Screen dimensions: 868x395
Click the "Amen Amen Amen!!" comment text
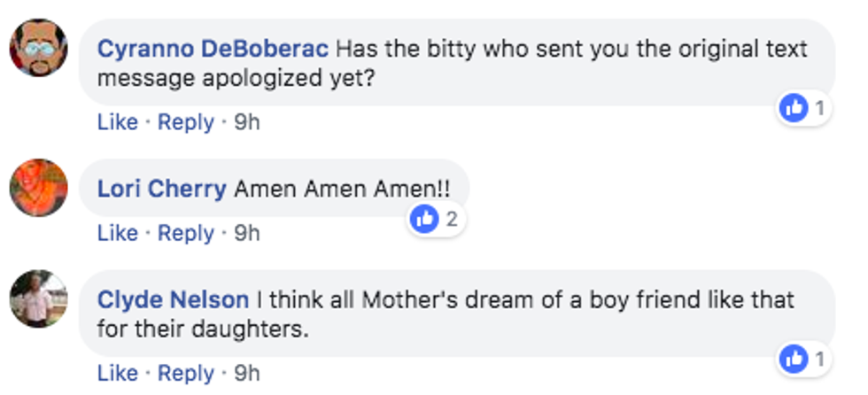343,189
